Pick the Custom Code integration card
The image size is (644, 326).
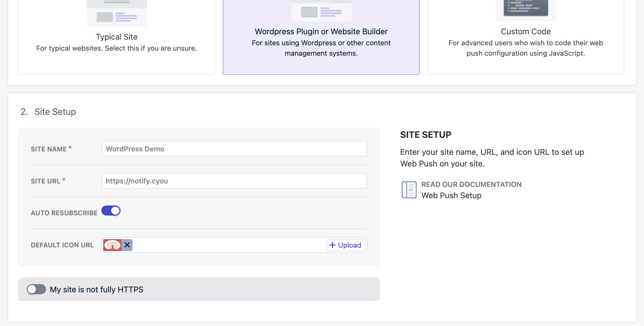526,37
